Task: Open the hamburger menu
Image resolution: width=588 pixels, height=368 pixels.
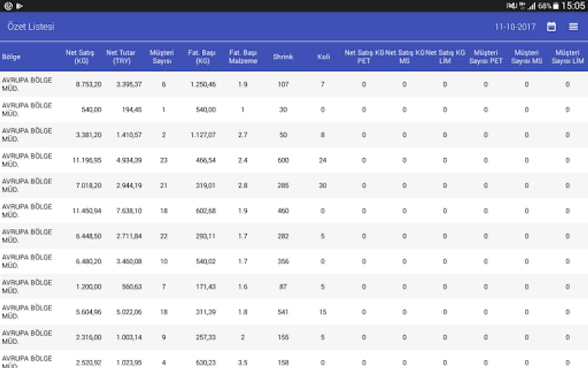Action: pyautogui.click(x=573, y=27)
